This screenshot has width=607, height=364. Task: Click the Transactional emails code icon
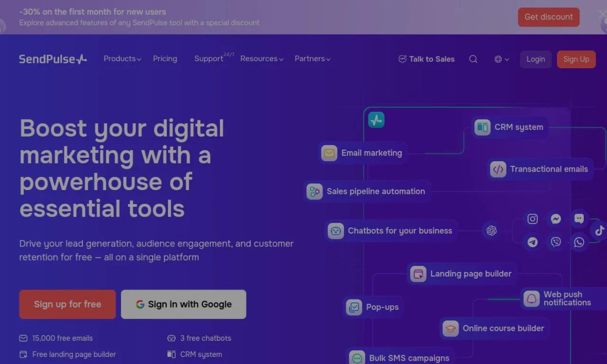click(498, 169)
